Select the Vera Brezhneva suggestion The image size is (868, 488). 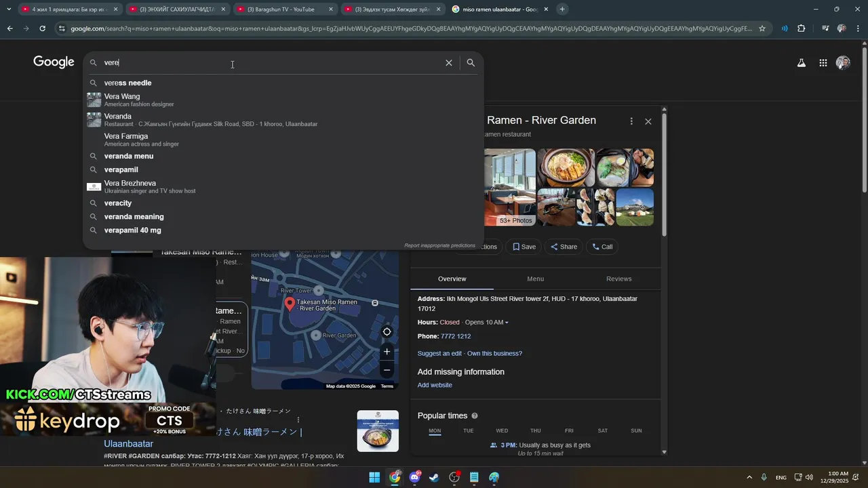point(283,186)
